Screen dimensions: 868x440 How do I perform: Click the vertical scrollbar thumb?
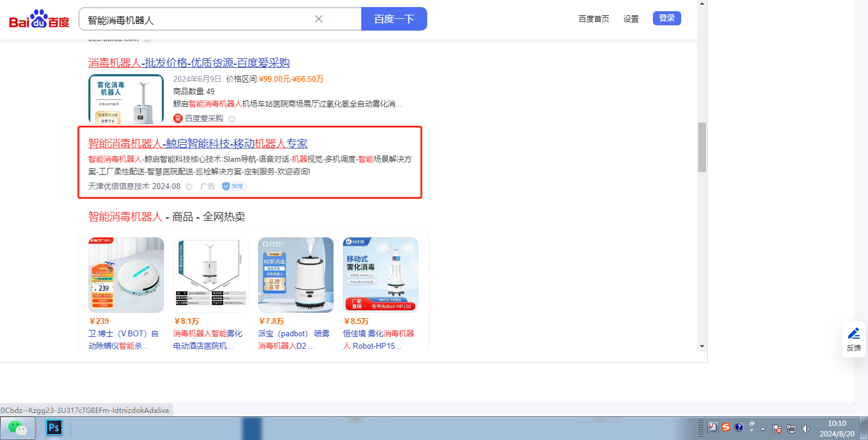click(702, 147)
